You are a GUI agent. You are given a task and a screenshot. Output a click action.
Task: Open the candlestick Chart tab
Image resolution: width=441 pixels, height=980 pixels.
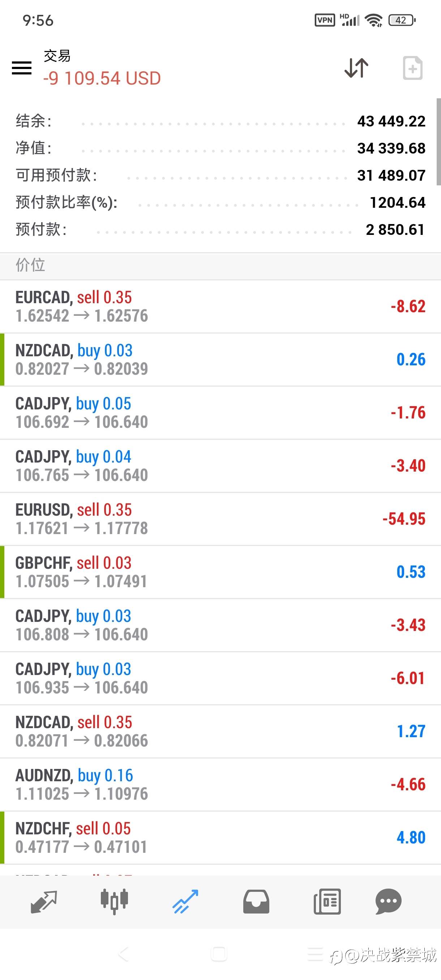click(114, 901)
